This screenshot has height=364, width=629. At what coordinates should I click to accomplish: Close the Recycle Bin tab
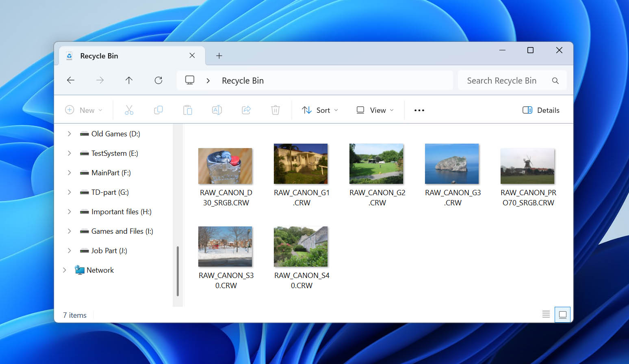[192, 56]
